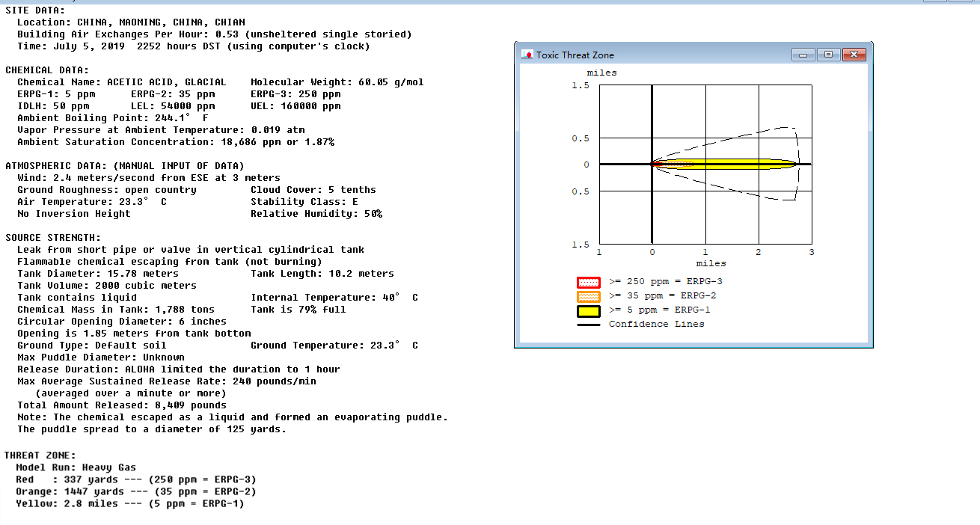Click 'Opening is 1.85 meters from tank bottom'
The image size is (980, 525).
134,334
